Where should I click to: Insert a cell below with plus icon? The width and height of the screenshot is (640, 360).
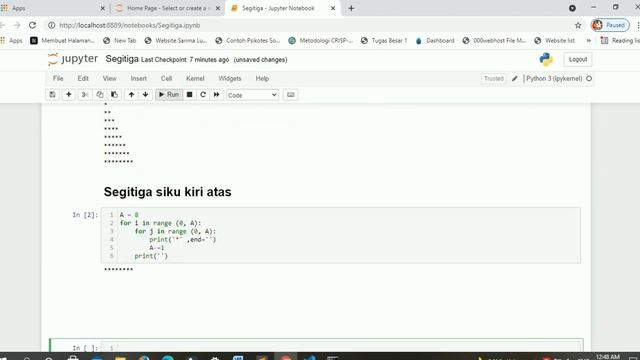(69, 95)
